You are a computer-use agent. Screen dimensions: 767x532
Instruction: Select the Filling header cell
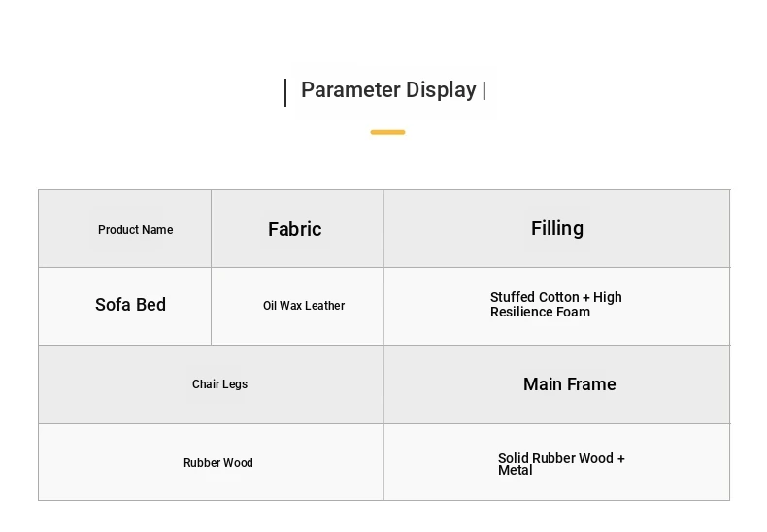pos(556,229)
